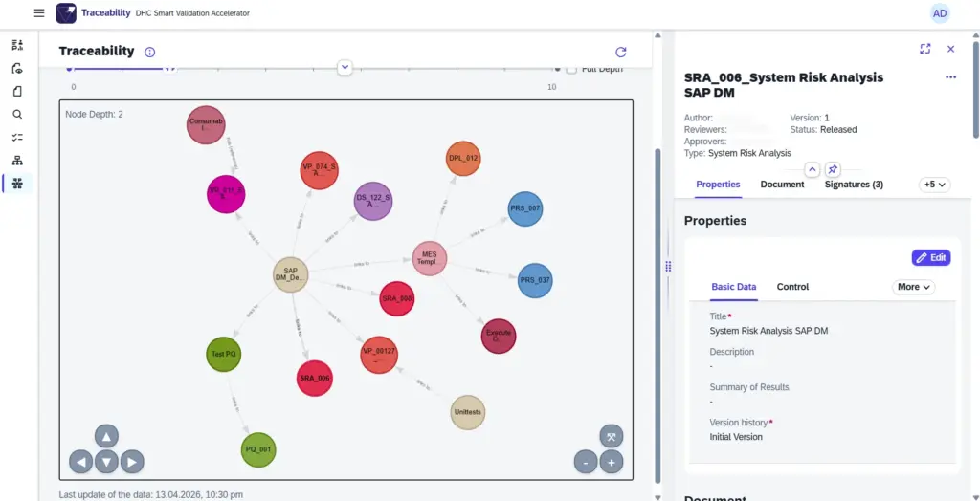Click the panel splitter grip handle
Screen dimensions: 980x501
[668, 267]
